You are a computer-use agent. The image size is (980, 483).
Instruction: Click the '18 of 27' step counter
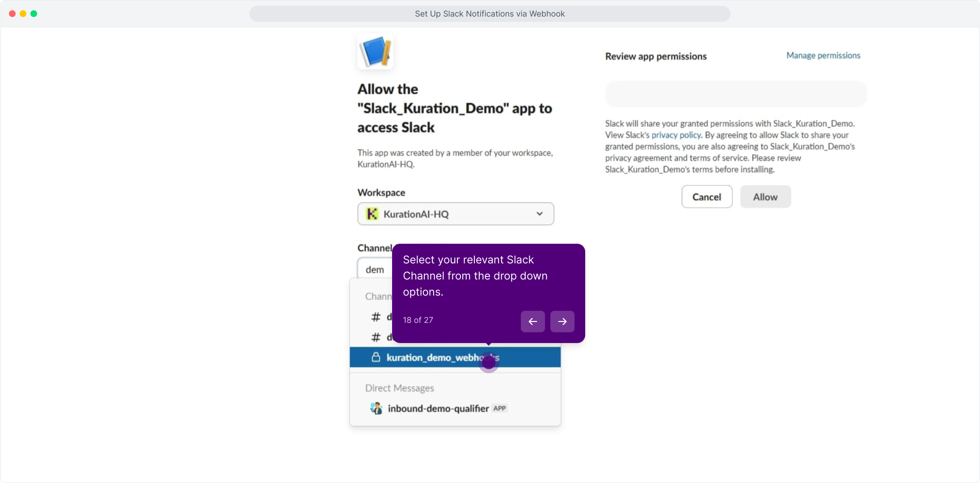(x=418, y=320)
